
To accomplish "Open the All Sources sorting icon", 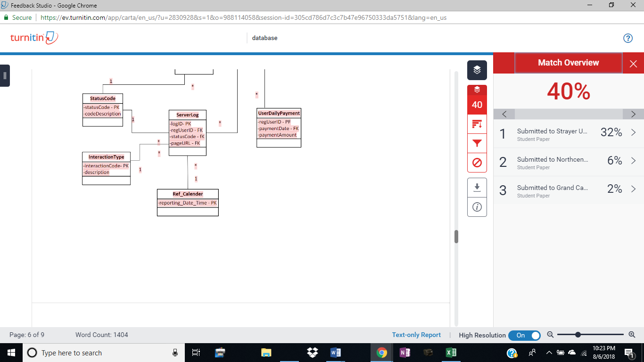I will (x=477, y=124).
